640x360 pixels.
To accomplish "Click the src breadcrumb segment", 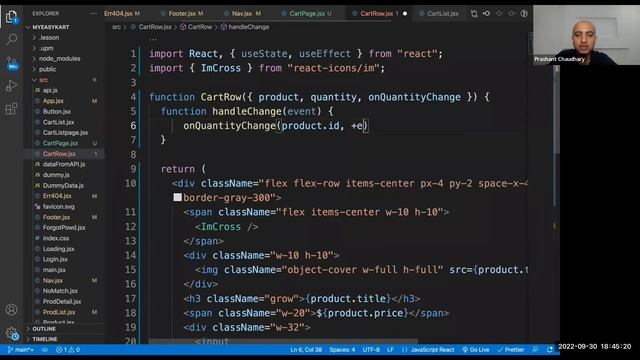I will 116,27.
